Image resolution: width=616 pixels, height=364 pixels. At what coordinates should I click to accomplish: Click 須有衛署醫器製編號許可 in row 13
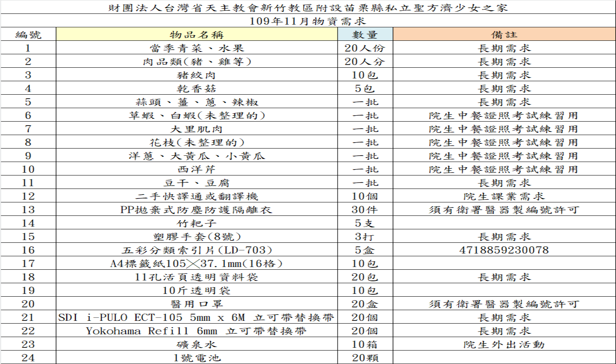pyautogui.click(x=504, y=210)
